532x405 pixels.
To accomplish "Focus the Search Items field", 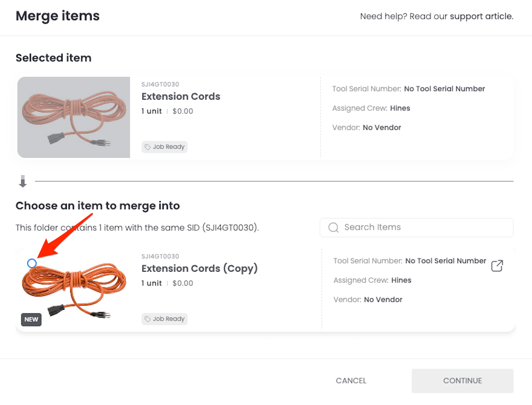I will (x=421, y=227).
